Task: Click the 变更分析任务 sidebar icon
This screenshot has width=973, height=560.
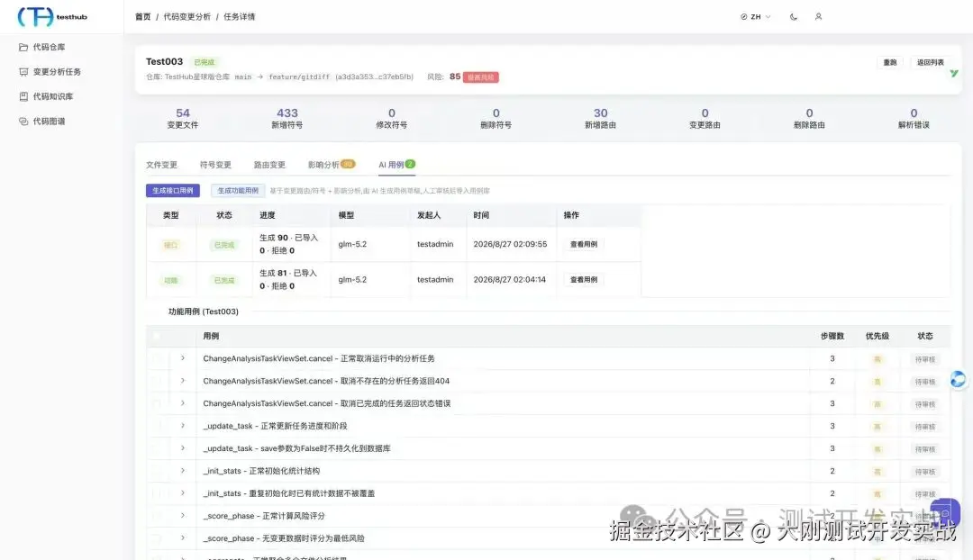Action: coord(23,72)
